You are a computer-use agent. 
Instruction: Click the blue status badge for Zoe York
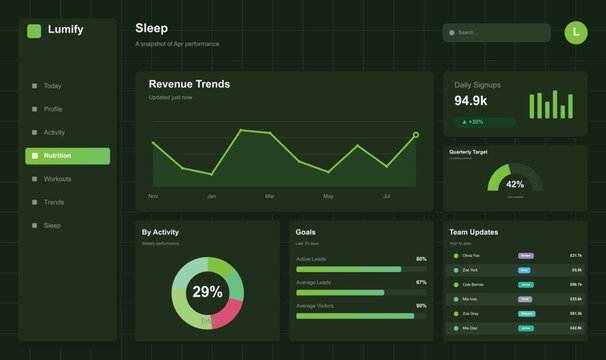coord(524,270)
